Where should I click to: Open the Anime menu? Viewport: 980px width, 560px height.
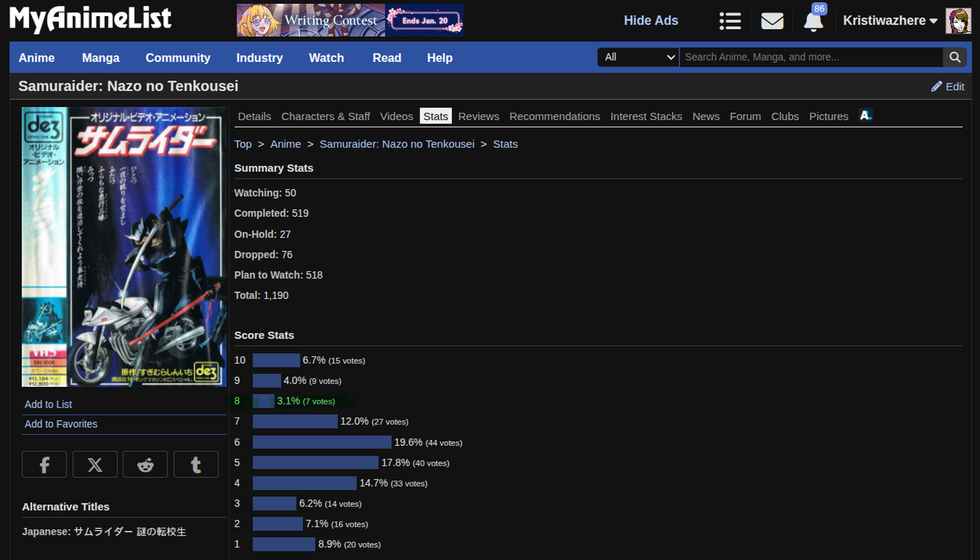[x=37, y=57]
